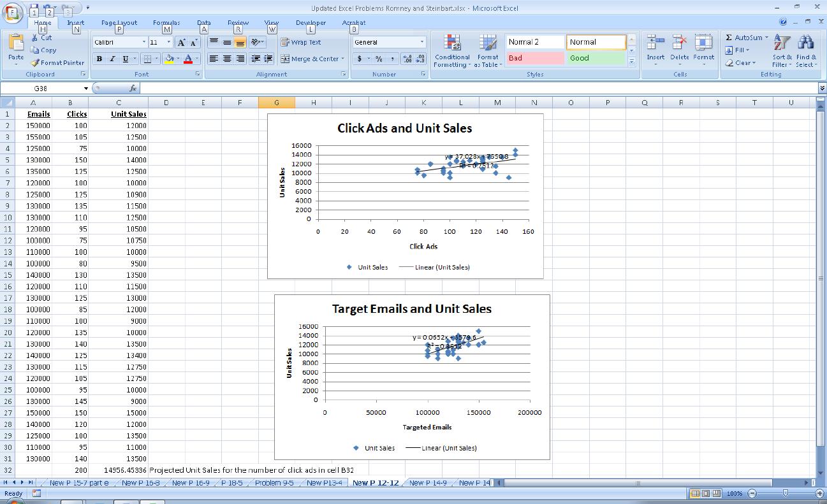Apply Percent Style

(379, 59)
